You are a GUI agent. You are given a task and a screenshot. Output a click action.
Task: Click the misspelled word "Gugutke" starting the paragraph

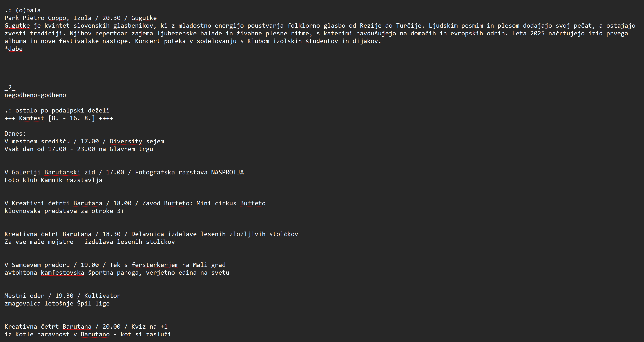[17, 26]
